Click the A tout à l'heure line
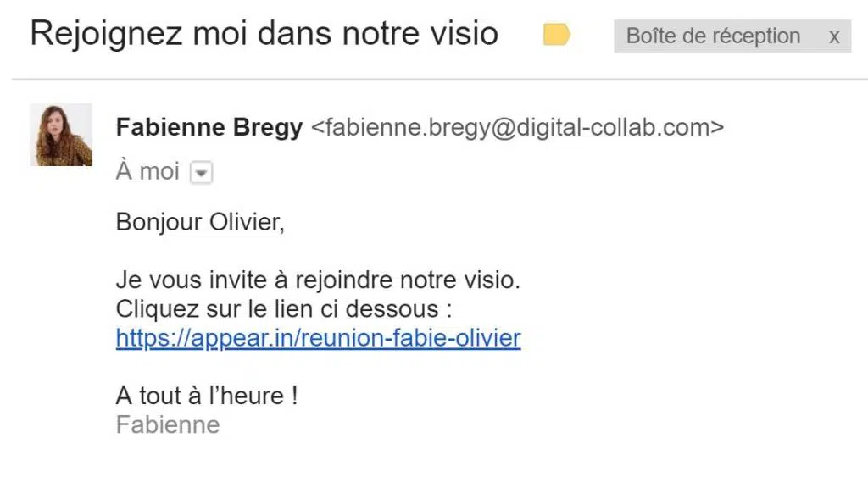 (207, 396)
